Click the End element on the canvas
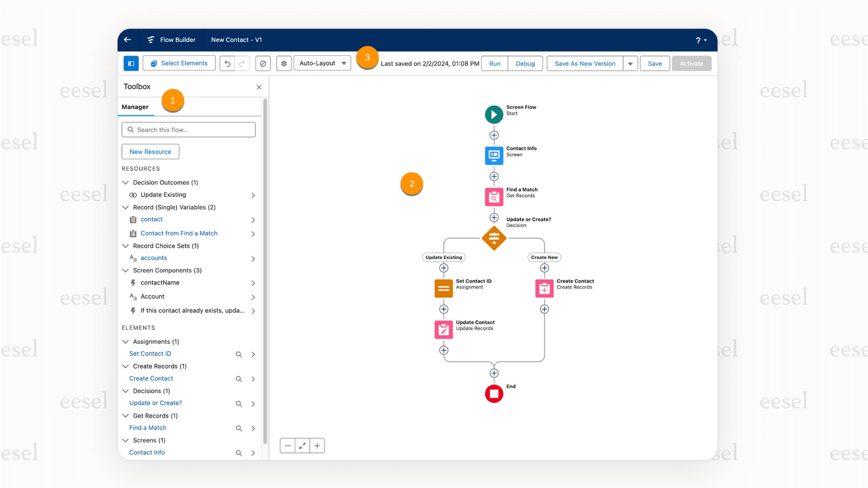868x488 pixels. coord(494,393)
